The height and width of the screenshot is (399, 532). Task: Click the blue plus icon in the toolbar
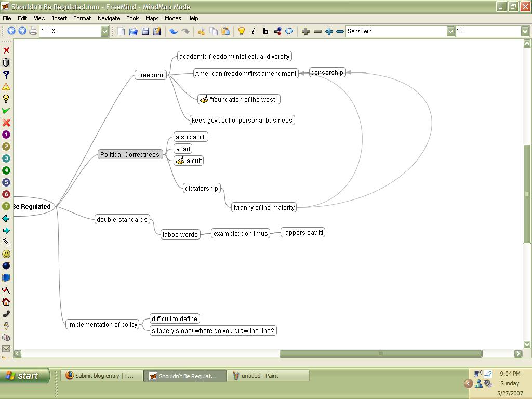pyautogui.click(x=329, y=32)
